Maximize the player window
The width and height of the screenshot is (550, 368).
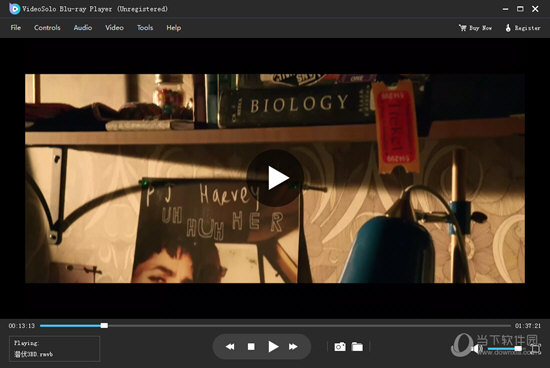520,9
